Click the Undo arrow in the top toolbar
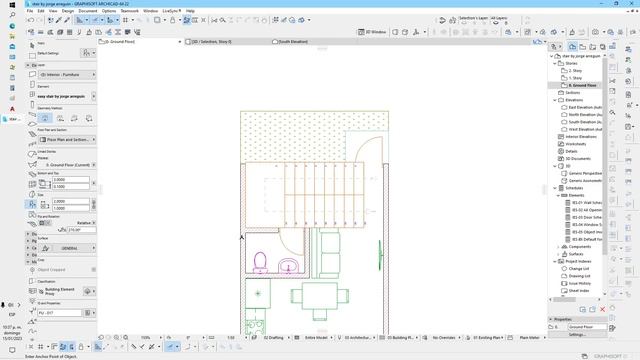 31,20
